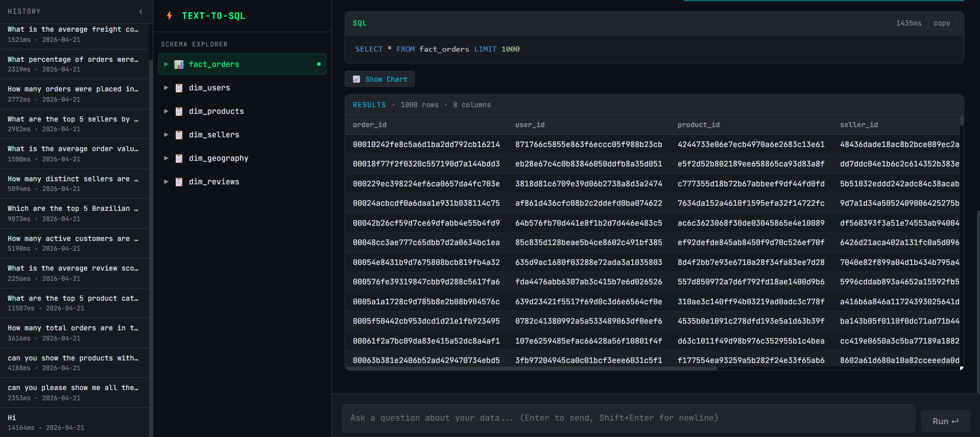Click the order_id column header
This screenshot has width=980, height=437.
click(370, 125)
